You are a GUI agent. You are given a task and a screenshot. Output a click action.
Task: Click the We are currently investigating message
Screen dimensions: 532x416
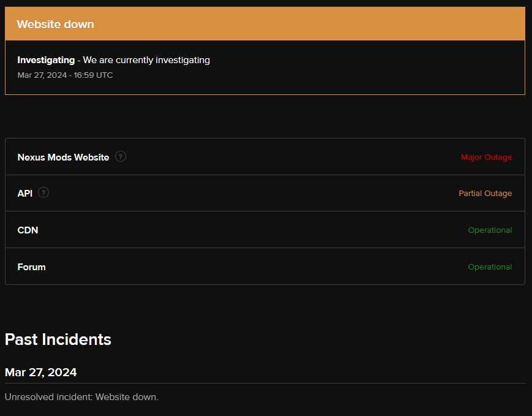click(146, 60)
